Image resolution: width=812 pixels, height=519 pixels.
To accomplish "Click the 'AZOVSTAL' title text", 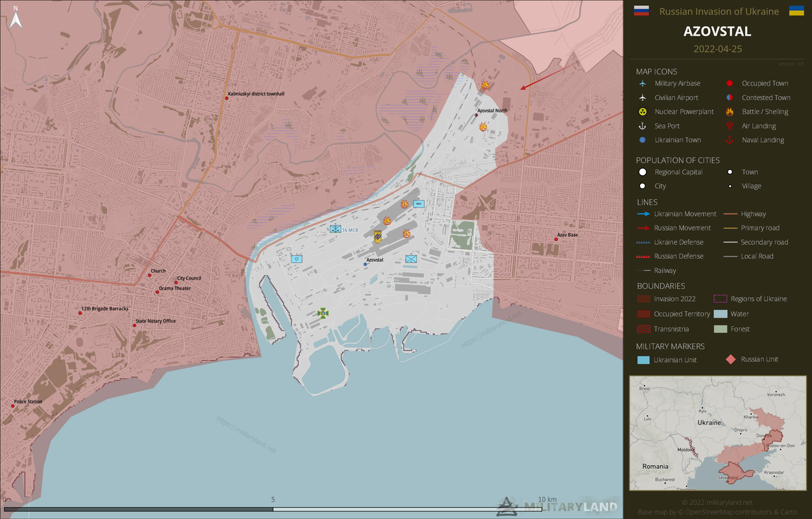I will [x=717, y=31].
